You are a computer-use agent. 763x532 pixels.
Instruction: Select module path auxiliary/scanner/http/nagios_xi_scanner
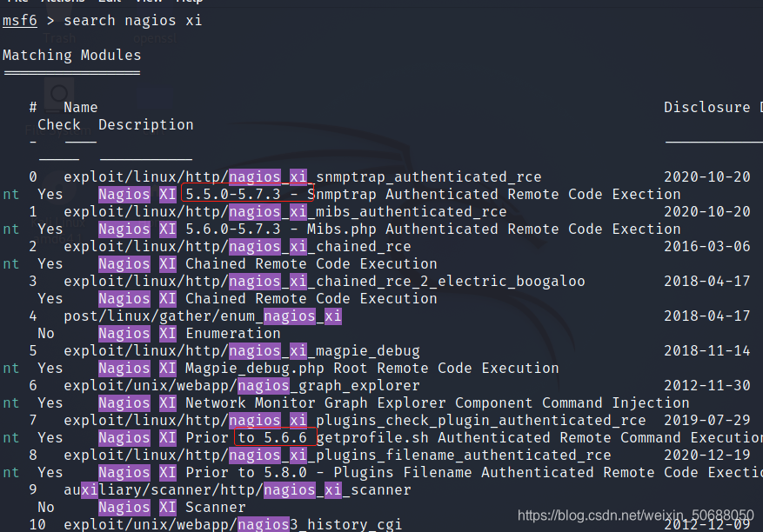(x=237, y=490)
